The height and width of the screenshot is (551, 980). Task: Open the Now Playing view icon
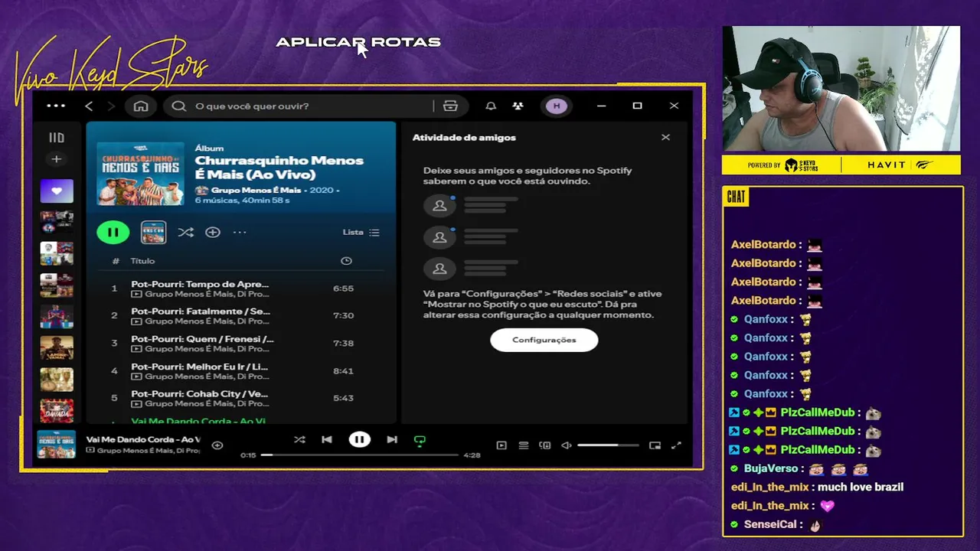(x=501, y=445)
